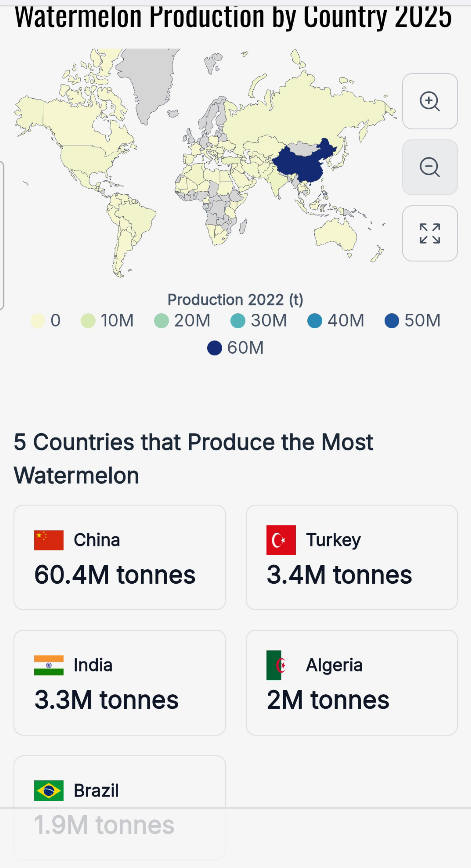The width and height of the screenshot is (471, 868).
Task: Click the left edge side panel handle
Action: point(2,235)
